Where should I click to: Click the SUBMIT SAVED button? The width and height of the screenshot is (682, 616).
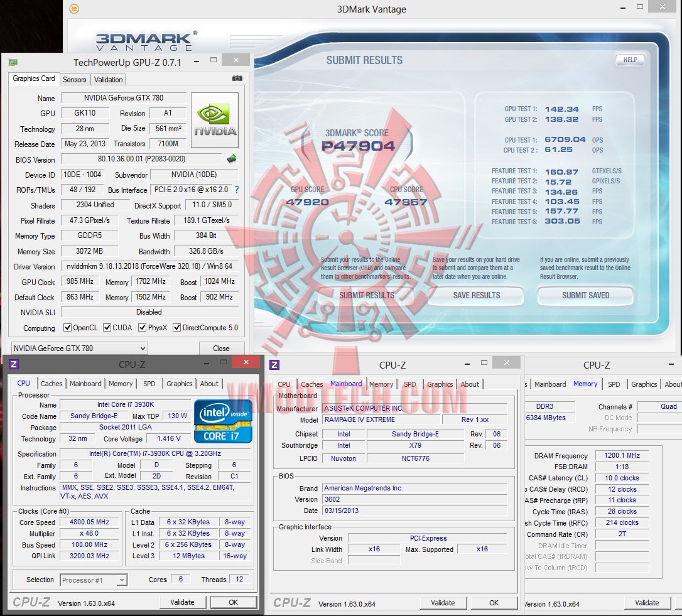pyautogui.click(x=585, y=295)
